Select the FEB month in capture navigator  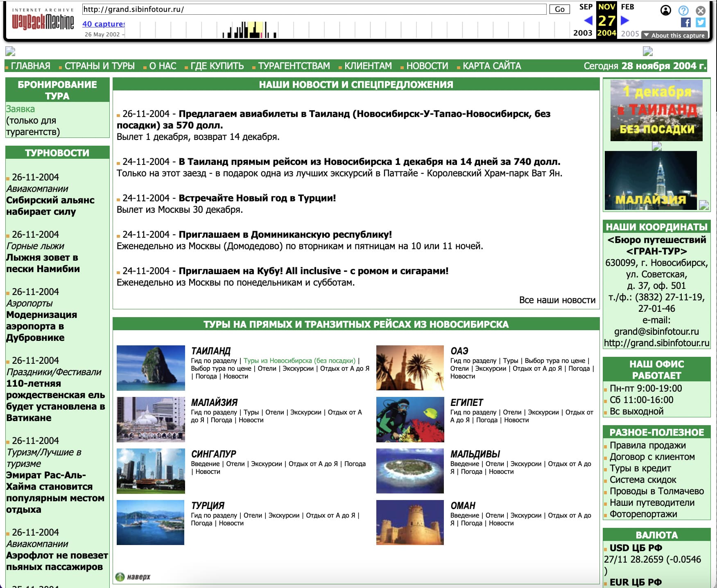(x=627, y=7)
